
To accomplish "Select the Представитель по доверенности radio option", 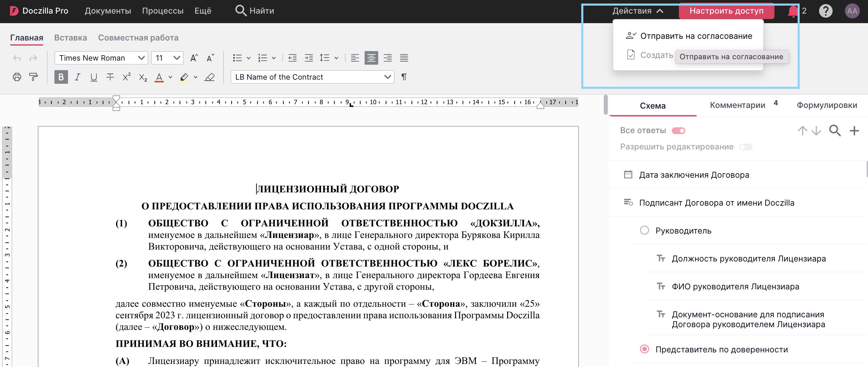I will [644, 349].
